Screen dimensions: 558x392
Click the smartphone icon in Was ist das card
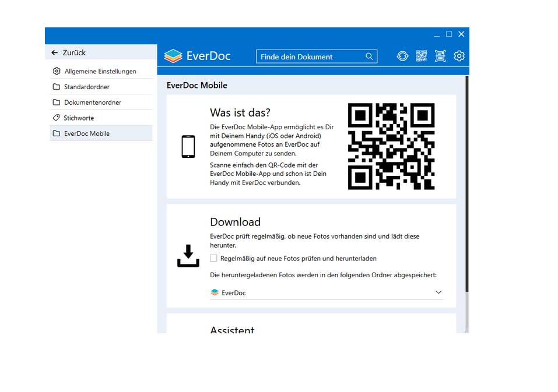coord(188,146)
